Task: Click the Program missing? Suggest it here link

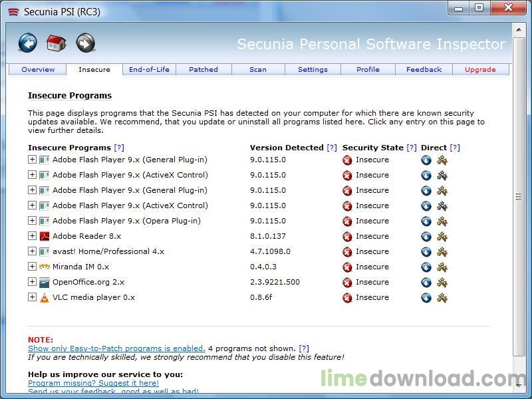Action: pyautogui.click(x=93, y=383)
